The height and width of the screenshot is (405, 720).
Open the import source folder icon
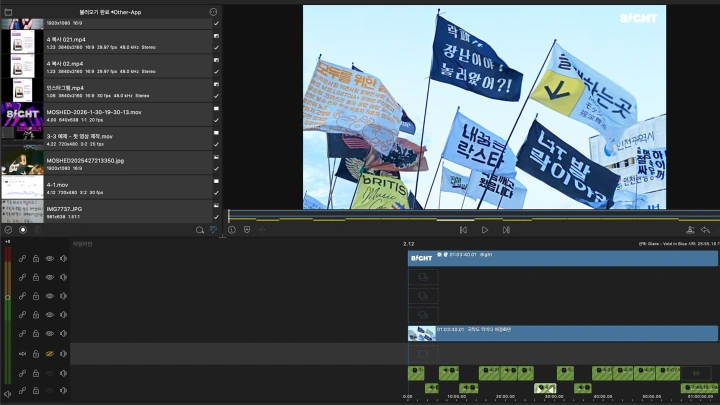(8, 11)
